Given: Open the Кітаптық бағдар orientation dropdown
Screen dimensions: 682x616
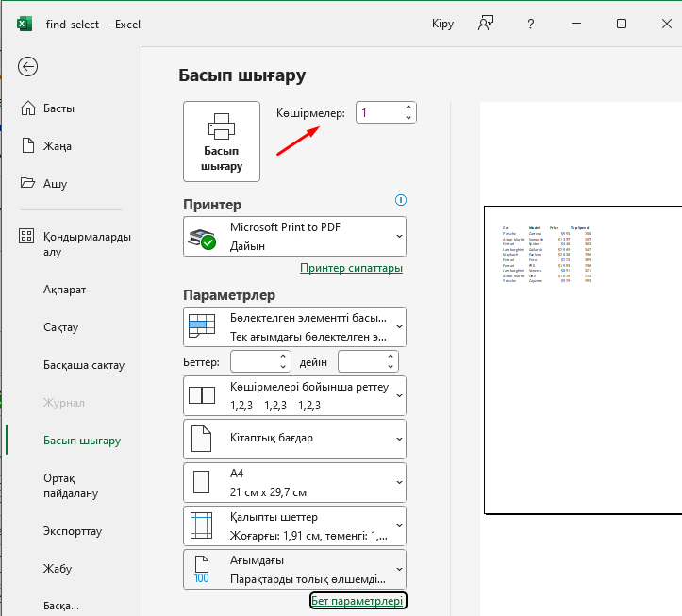Looking at the screenshot, I should pyautogui.click(x=295, y=439).
